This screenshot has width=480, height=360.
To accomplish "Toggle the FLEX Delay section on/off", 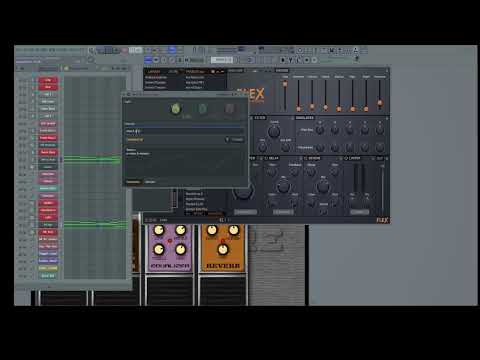I will point(266,158).
